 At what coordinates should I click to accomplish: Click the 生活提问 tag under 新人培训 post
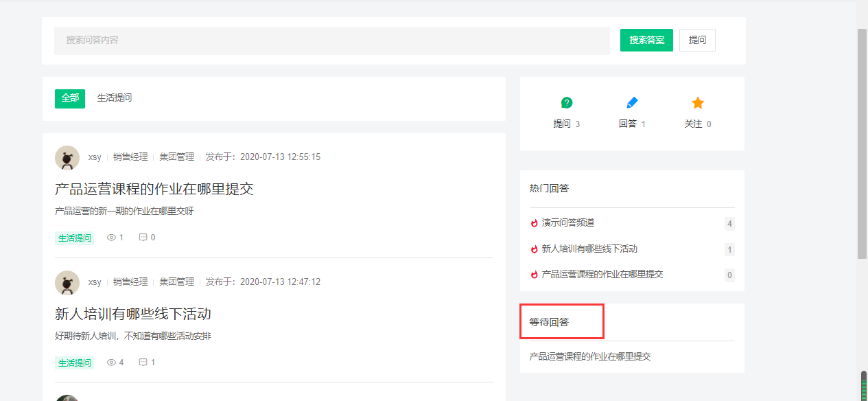tap(75, 363)
